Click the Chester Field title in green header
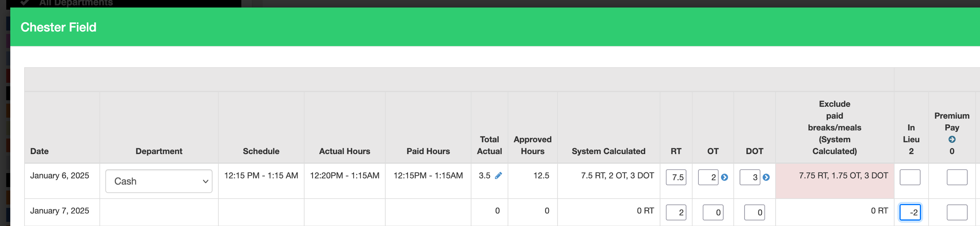 pos(58,27)
